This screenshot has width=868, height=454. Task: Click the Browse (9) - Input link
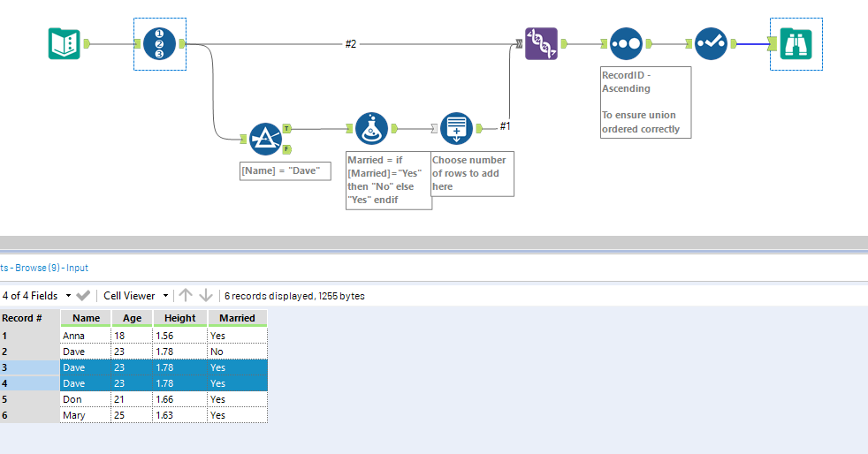pos(51,268)
